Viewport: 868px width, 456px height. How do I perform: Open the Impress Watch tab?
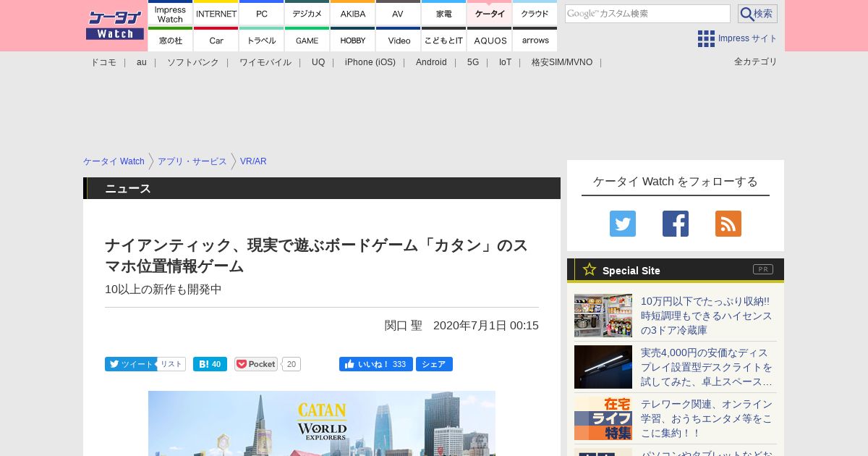(171, 14)
